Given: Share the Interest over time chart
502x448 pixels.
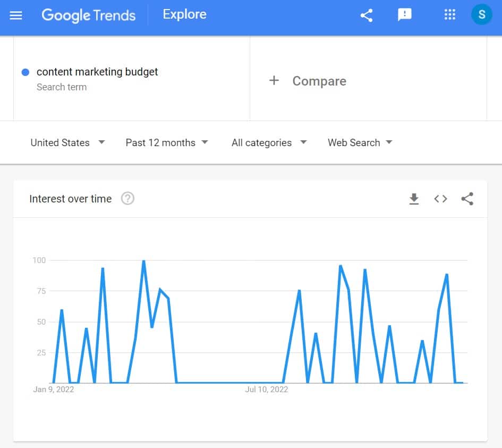Looking at the screenshot, I should (x=467, y=199).
